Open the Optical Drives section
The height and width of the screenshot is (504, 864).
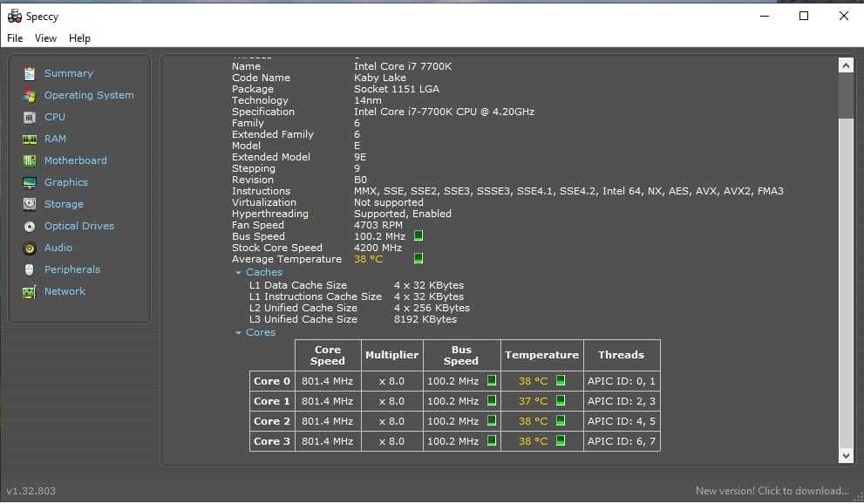79,226
